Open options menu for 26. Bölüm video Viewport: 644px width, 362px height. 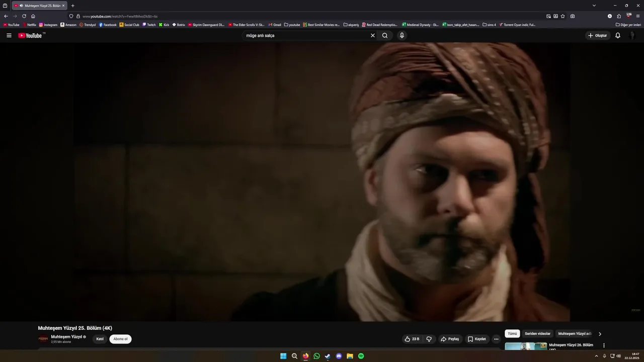[604, 345]
